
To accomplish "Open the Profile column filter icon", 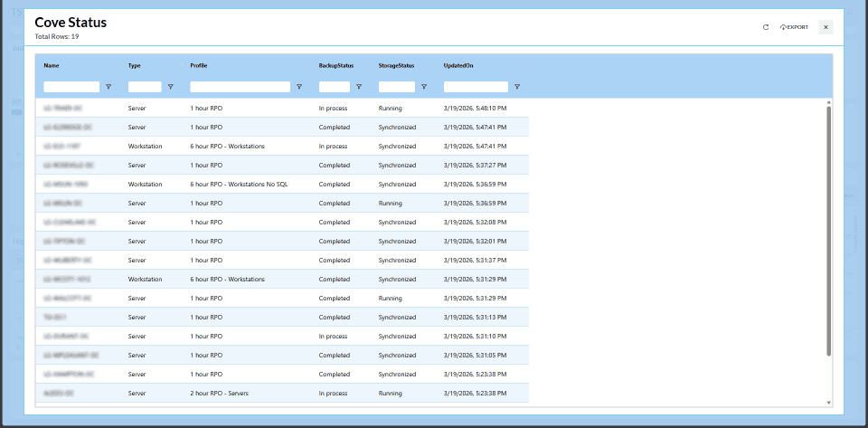I will click(x=299, y=87).
